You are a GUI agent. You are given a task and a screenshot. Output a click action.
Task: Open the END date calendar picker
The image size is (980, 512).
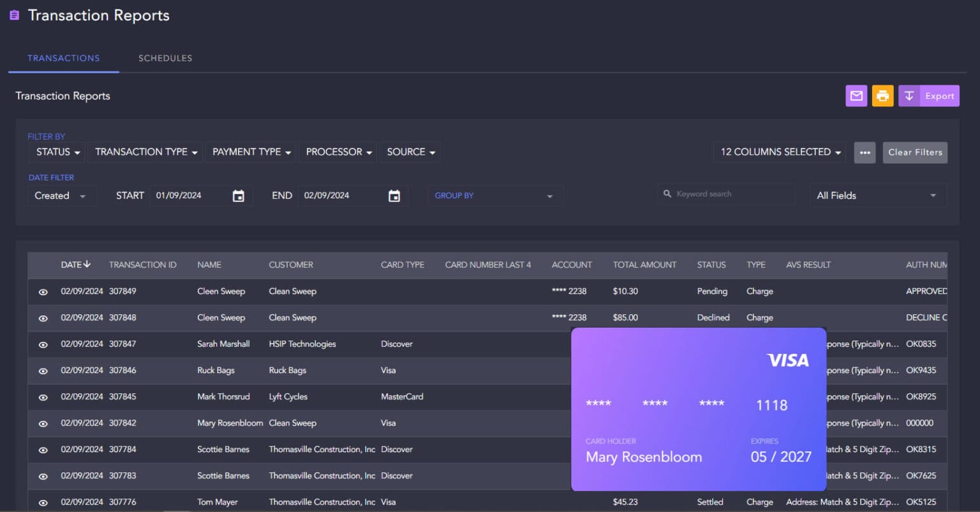point(394,196)
